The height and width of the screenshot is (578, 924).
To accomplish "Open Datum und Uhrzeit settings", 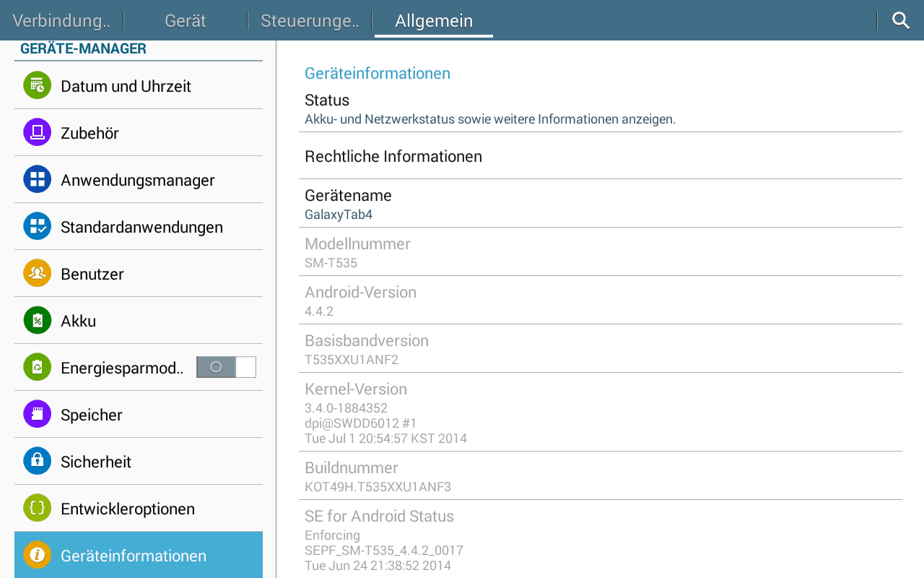I will (x=139, y=86).
